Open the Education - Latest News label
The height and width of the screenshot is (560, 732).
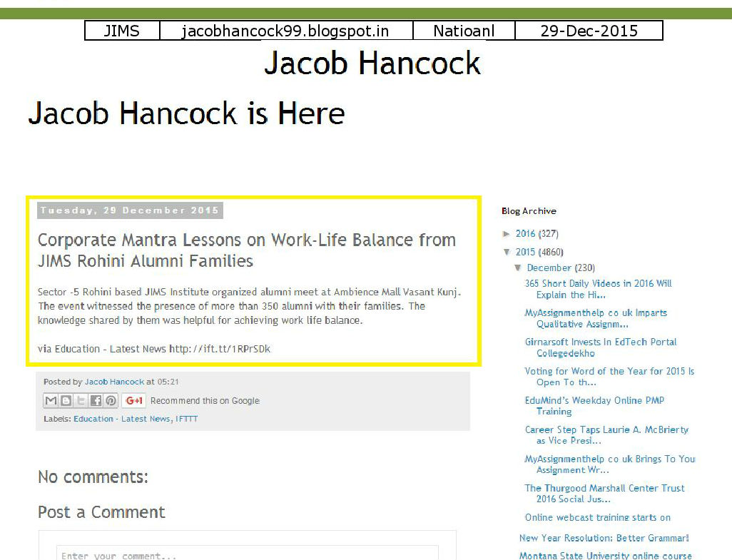121,419
